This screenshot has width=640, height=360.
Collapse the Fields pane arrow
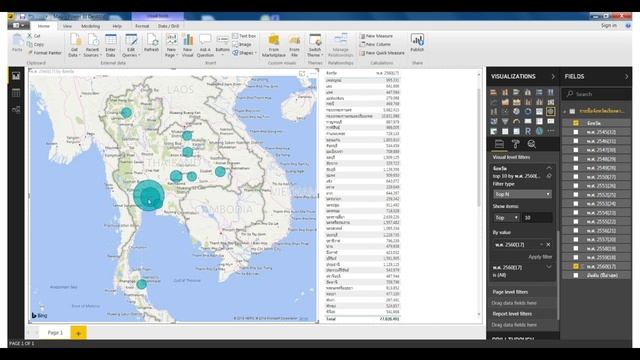coord(627,76)
